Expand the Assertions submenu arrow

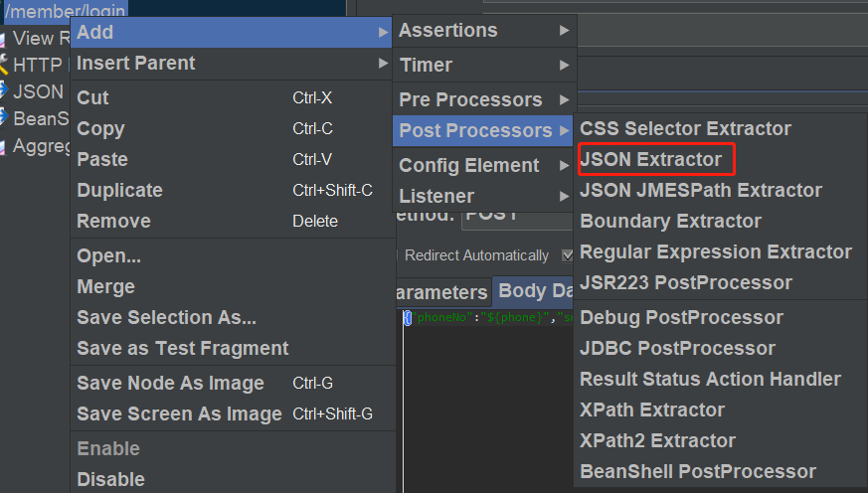pos(565,31)
